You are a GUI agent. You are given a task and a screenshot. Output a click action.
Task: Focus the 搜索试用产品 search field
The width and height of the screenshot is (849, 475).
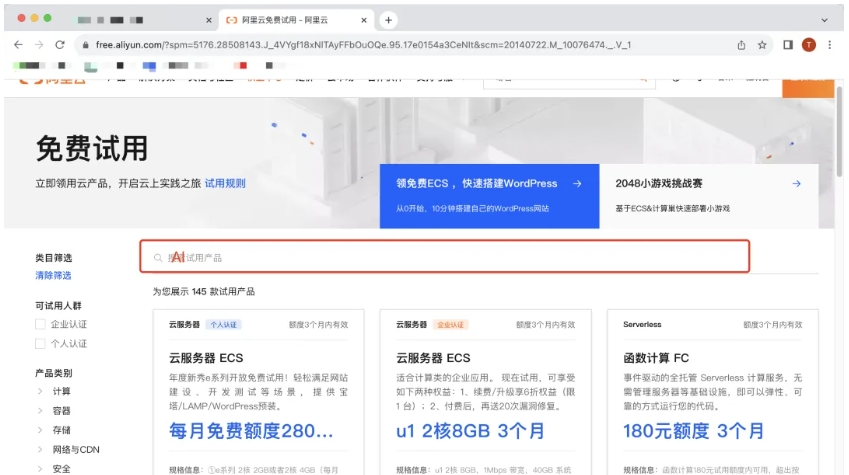(445, 256)
